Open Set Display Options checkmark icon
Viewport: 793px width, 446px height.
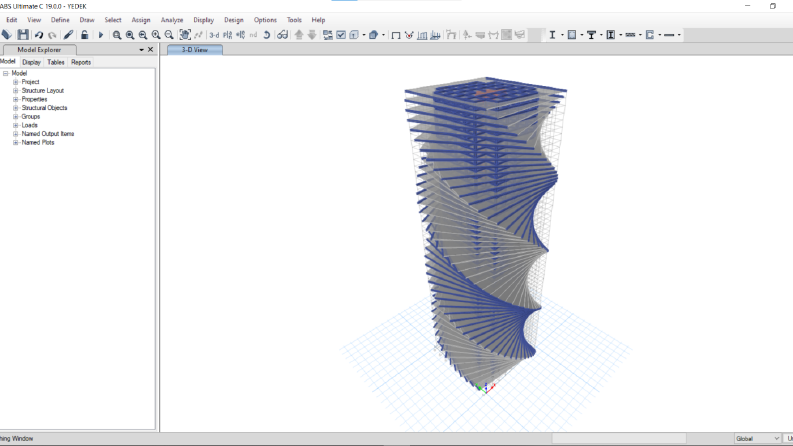point(341,35)
